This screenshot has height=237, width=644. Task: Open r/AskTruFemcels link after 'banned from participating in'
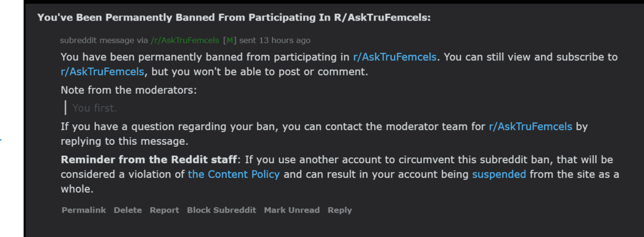click(395, 57)
